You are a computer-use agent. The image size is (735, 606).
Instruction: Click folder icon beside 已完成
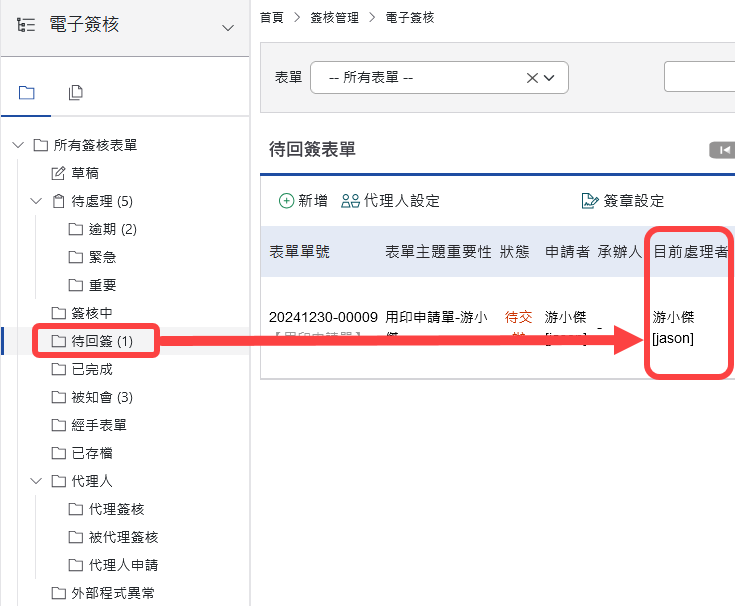(58, 369)
